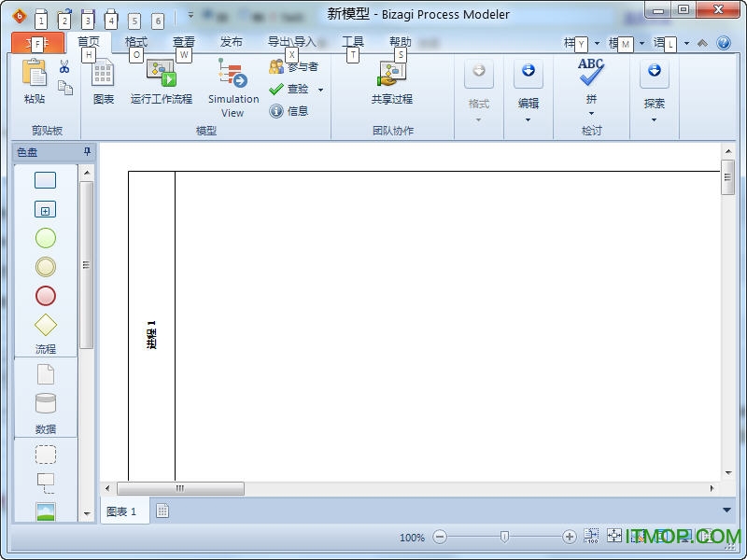The height and width of the screenshot is (560, 747).
Task: Select the Image artifact in palette
Action: pos(46,511)
